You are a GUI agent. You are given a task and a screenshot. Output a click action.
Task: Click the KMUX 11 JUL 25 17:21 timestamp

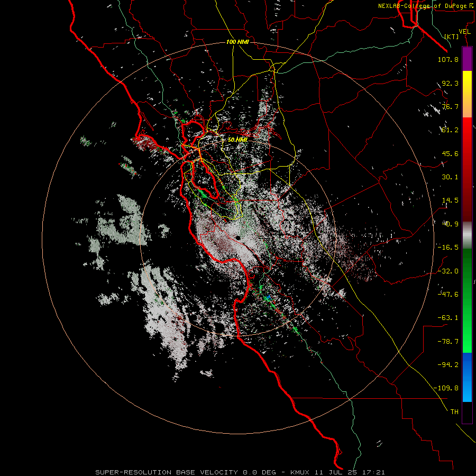pos(337,472)
